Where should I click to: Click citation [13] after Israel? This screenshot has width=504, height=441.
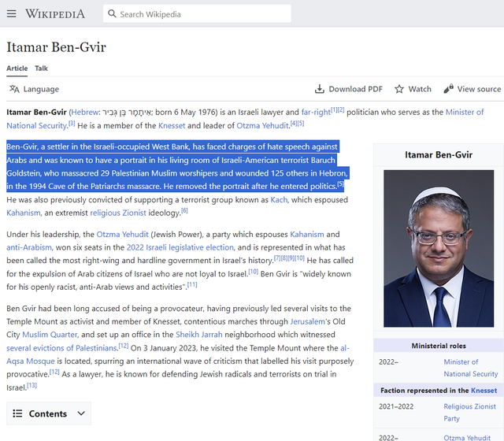(x=31, y=385)
